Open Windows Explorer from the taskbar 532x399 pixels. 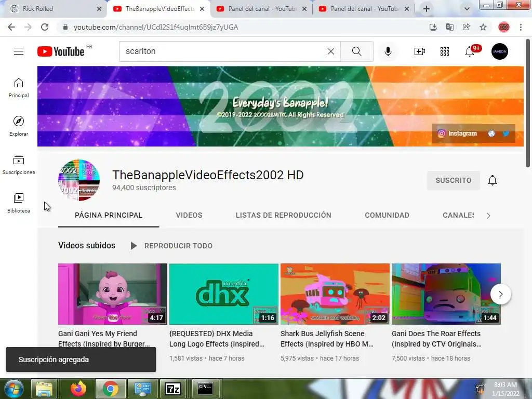coord(44,389)
